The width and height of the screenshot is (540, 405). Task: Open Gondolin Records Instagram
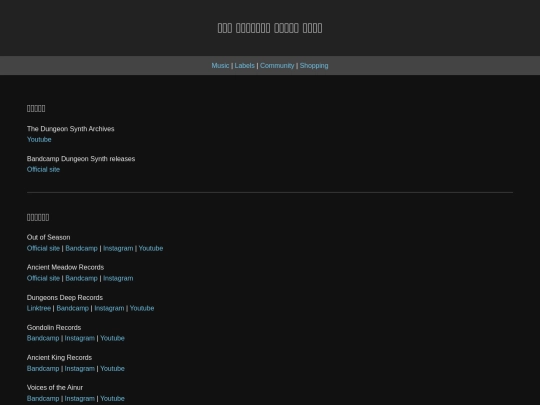[80, 338]
